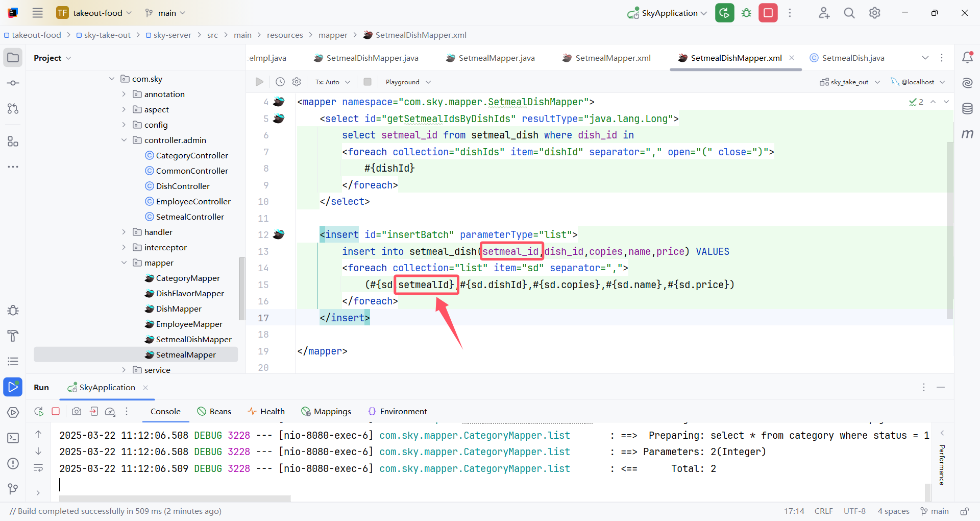Open Notifications bell icon
The image size is (980, 521).
(967, 57)
